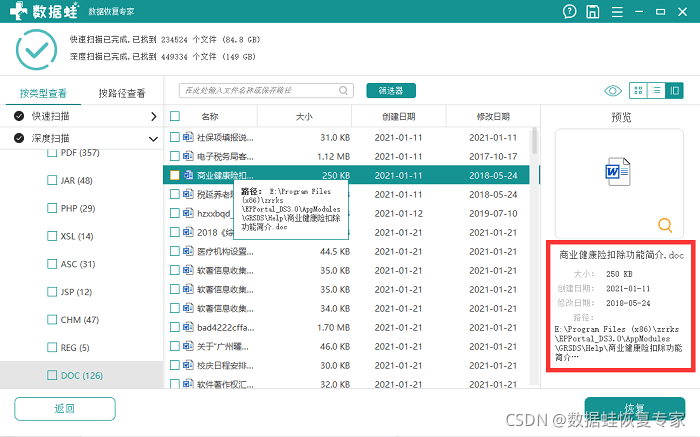
Task: Click Word icon of 社保项填报说 file
Action: tap(188, 137)
